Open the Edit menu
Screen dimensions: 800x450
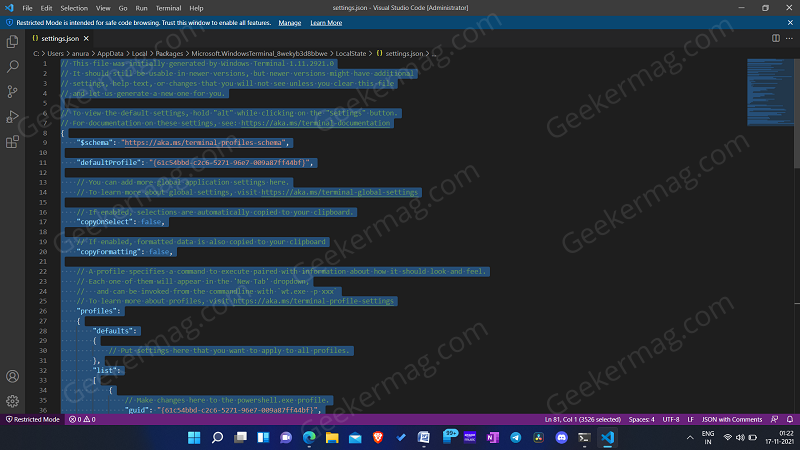(x=46, y=8)
